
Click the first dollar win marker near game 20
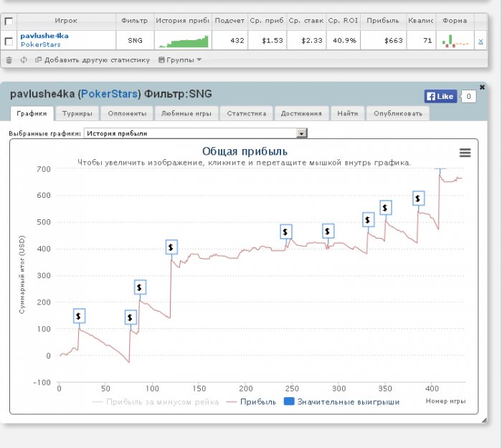(x=79, y=316)
